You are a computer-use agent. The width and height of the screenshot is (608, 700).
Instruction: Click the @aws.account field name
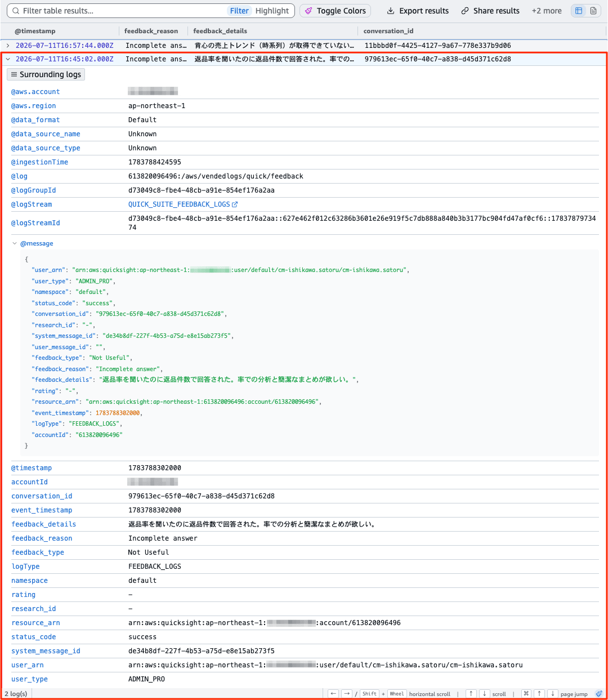tap(35, 92)
